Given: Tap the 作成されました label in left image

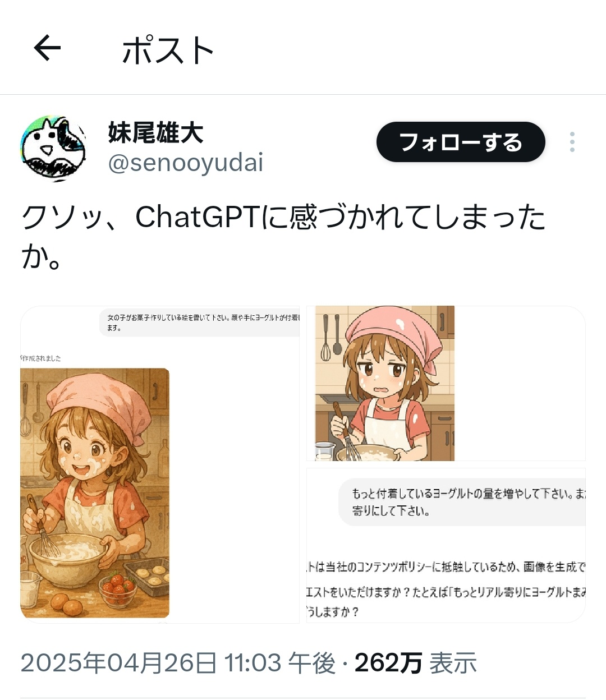Looking at the screenshot, I should [x=41, y=358].
